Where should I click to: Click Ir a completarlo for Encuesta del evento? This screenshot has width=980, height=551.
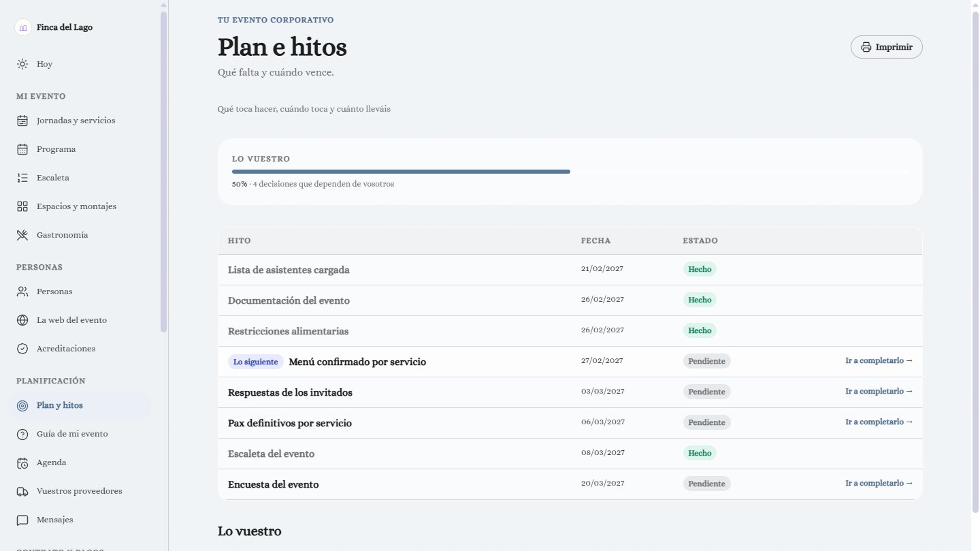[879, 484]
